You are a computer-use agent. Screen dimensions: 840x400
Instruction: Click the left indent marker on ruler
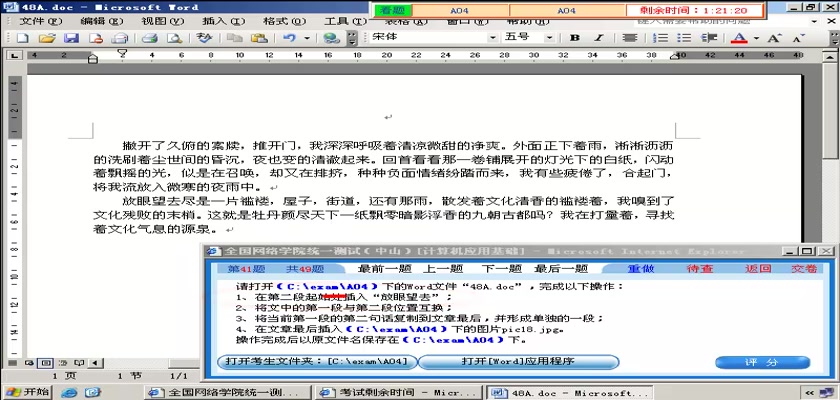coord(93,59)
